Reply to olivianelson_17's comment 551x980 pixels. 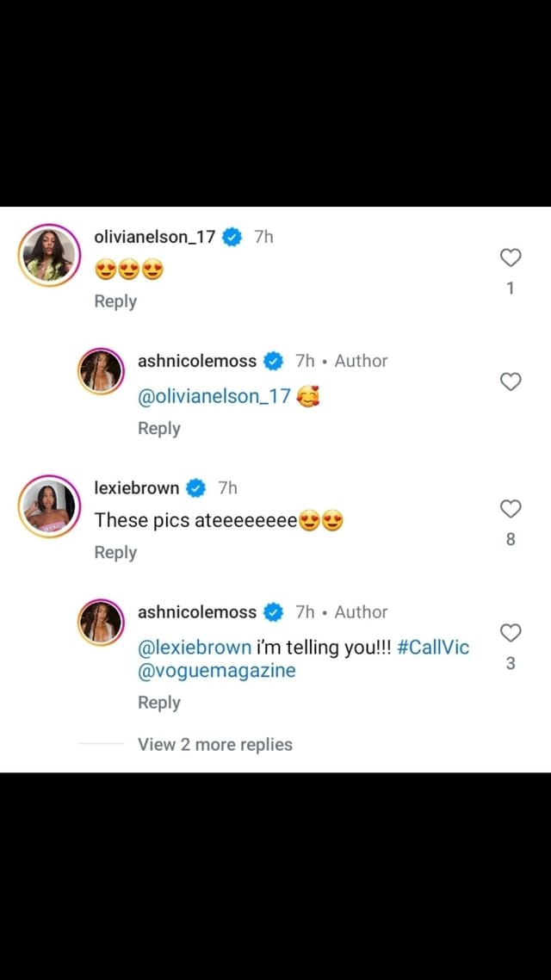tap(115, 301)
